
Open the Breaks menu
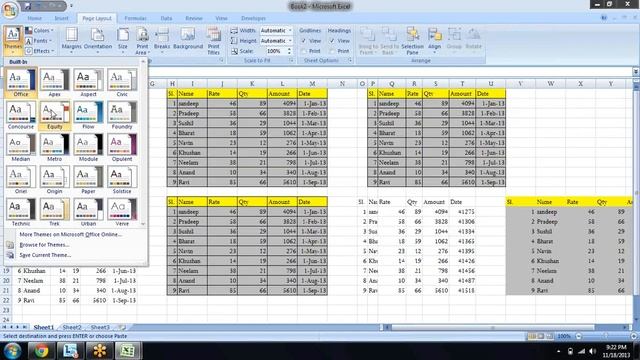(162, 40)
